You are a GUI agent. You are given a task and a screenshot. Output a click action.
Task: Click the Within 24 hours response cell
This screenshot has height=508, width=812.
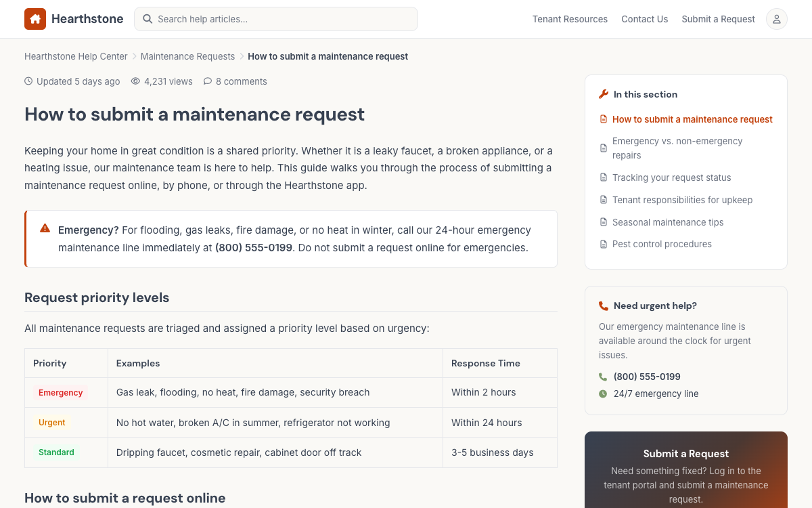point(500,423)
